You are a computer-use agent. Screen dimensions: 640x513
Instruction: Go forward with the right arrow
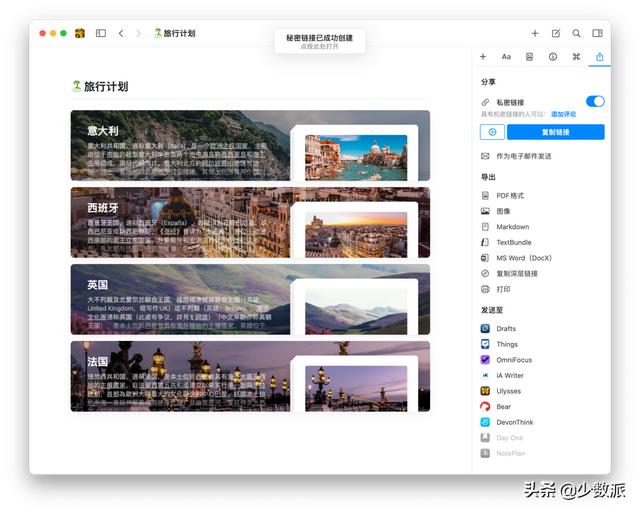138,33
